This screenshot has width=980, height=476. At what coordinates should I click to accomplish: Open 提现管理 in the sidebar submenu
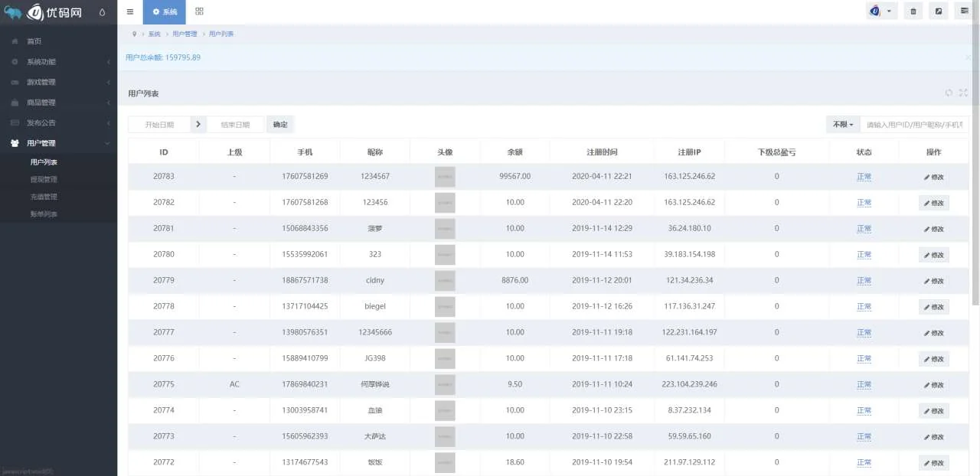point(44,179)
